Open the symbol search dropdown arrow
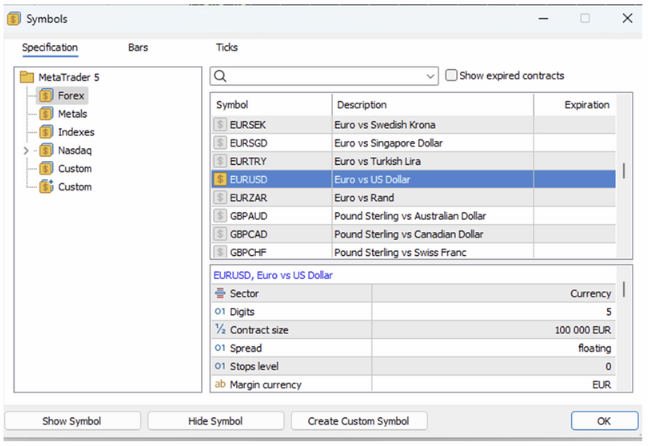Image resolution: width=648 pixels, height=446 pixels. (x=431, y=76)
